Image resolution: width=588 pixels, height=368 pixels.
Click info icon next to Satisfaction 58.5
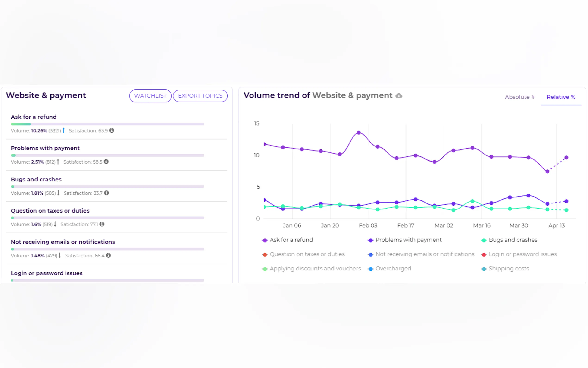point(106,162)
